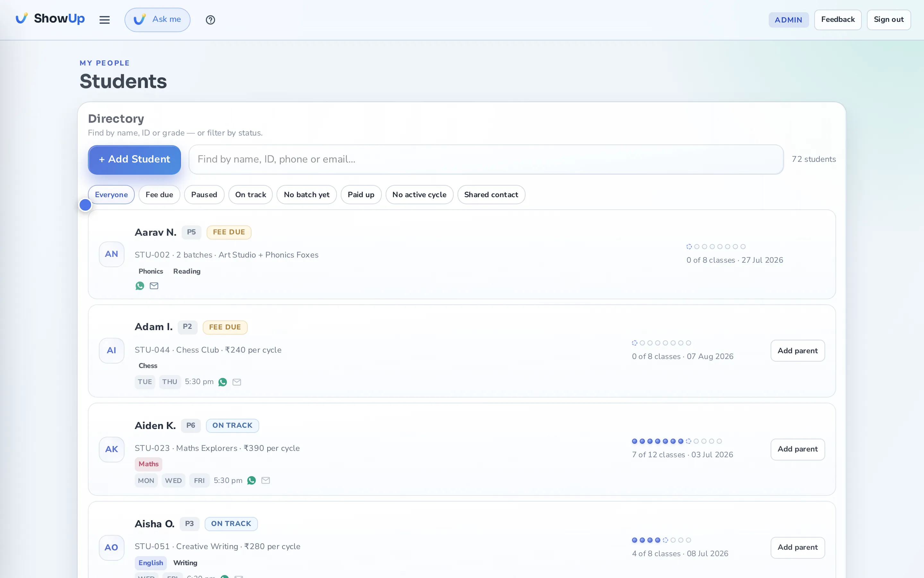Click Adam I.'s email icon

[x=237, y=382]
